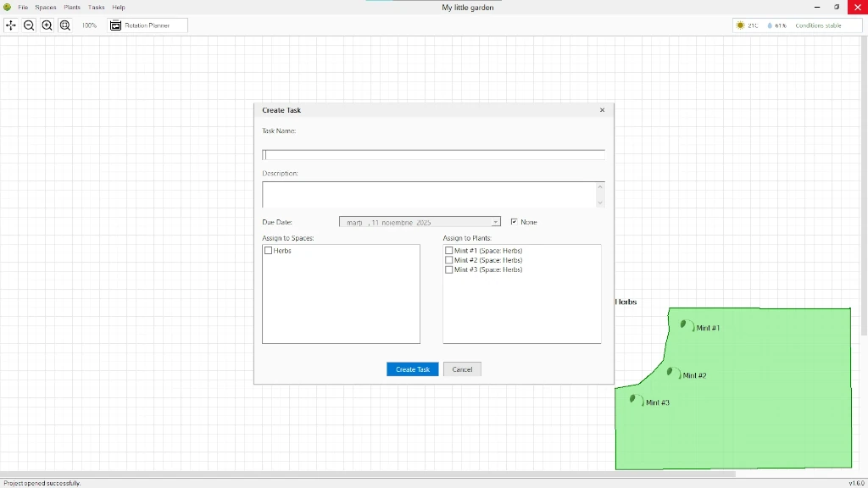Image resolution: width=868 pixels, height=488 pixels.
Task: Check the Herbs space checkbox
Action: click(x=268, y=250)
